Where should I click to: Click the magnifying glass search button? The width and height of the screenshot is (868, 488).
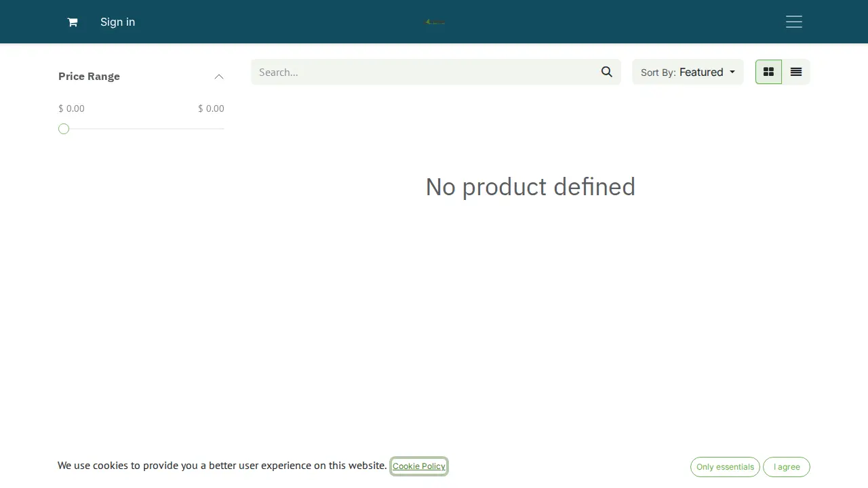pos(607,72)
